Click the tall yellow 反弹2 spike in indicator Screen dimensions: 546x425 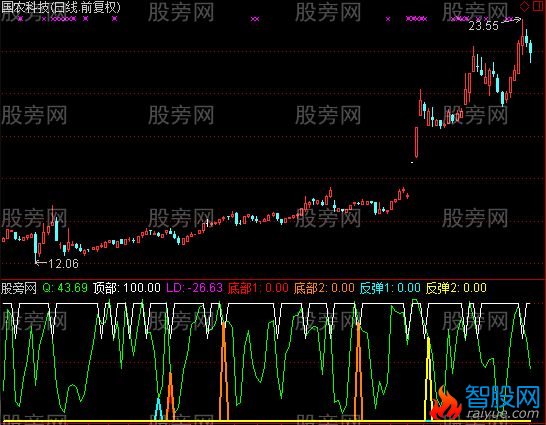click(x=428, y=379)
